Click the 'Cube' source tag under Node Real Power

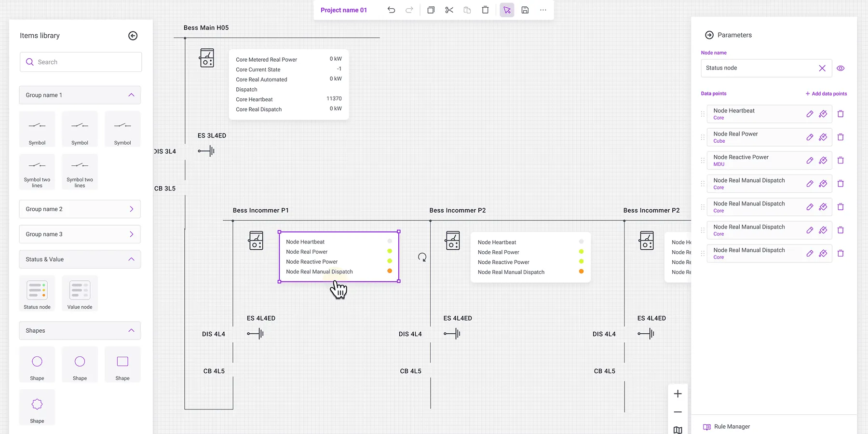pyautogui.click(x=719, y=141)
